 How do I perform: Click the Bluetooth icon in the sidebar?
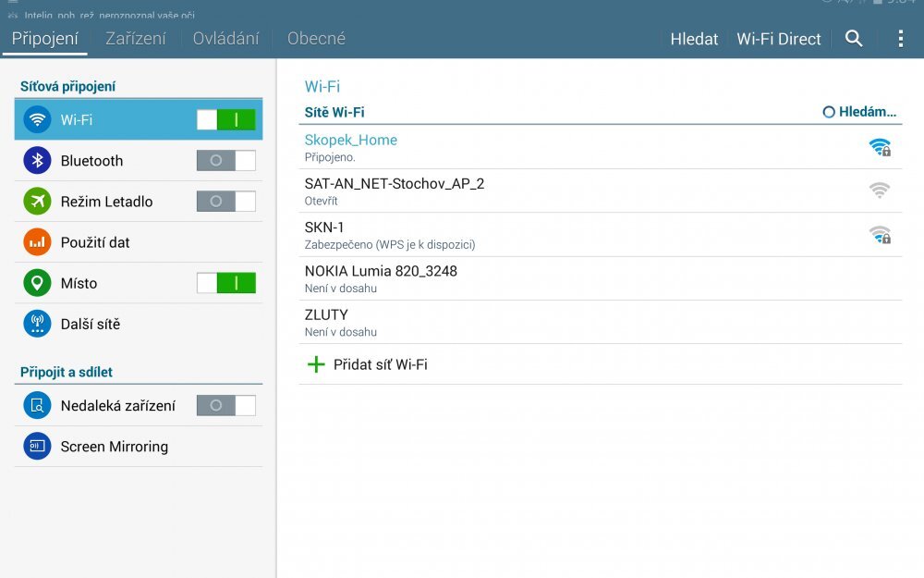(36, 160)
